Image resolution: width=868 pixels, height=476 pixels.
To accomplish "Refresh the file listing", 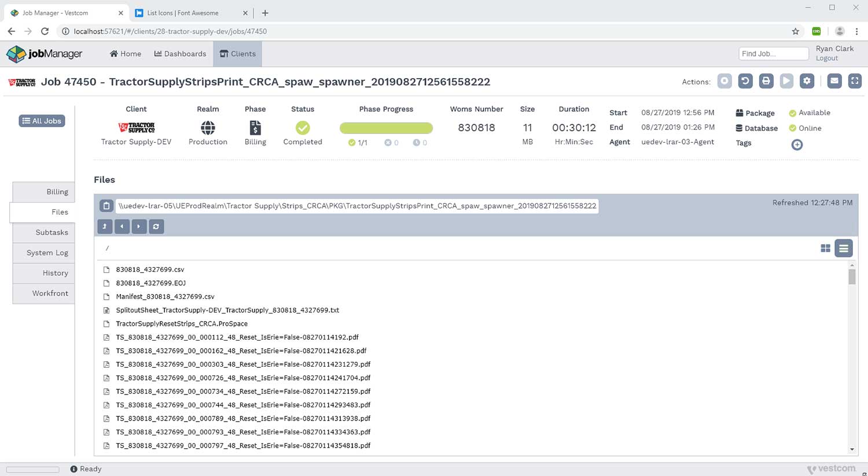I will [156, 226].
